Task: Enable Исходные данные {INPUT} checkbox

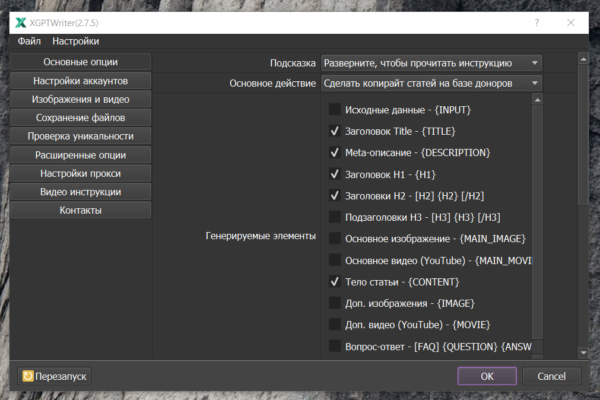Action: coord(335,109)
